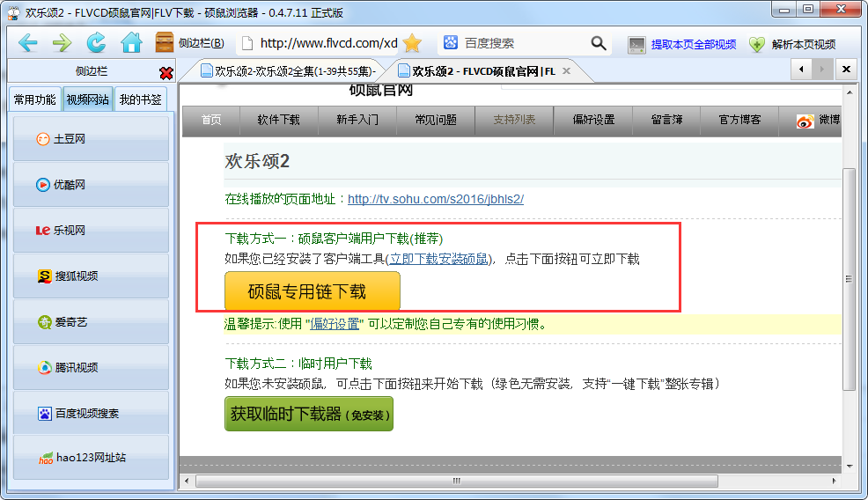Image resolution: width=868 pixels, height=500 pixels.
Task: Click the green 获取临时下载器 button
Action: [309, 414]
